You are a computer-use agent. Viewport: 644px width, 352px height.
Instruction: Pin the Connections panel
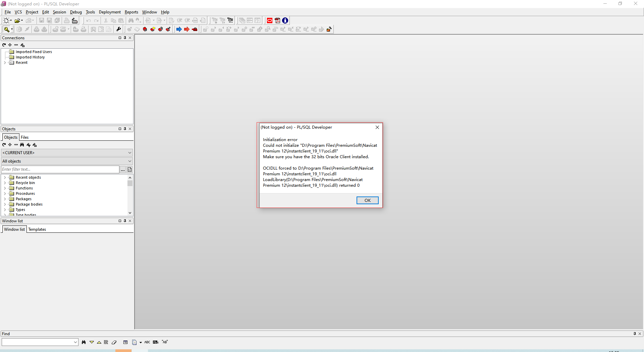(x=125, y=38)
